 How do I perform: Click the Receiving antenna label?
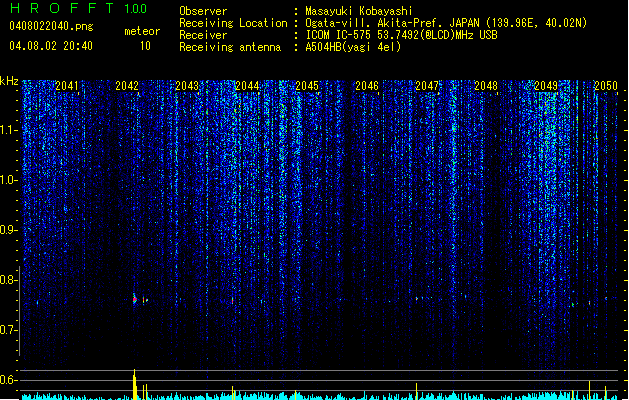230,47
